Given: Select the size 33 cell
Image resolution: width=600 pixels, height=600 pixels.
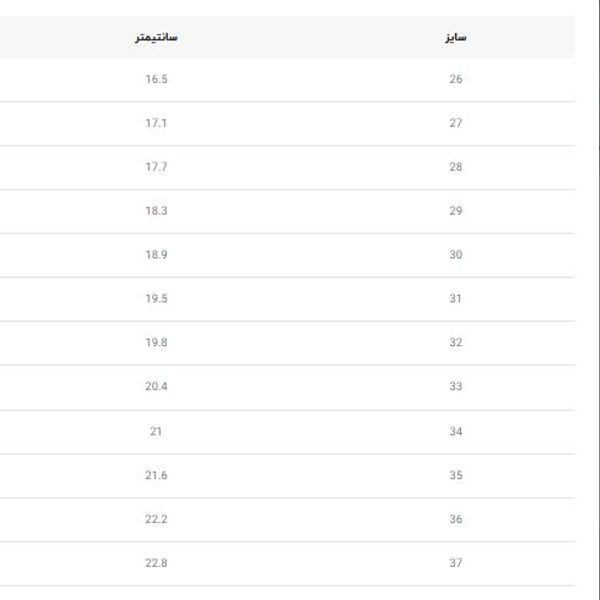Looking at the screenshot, I should tap(456, 387).
